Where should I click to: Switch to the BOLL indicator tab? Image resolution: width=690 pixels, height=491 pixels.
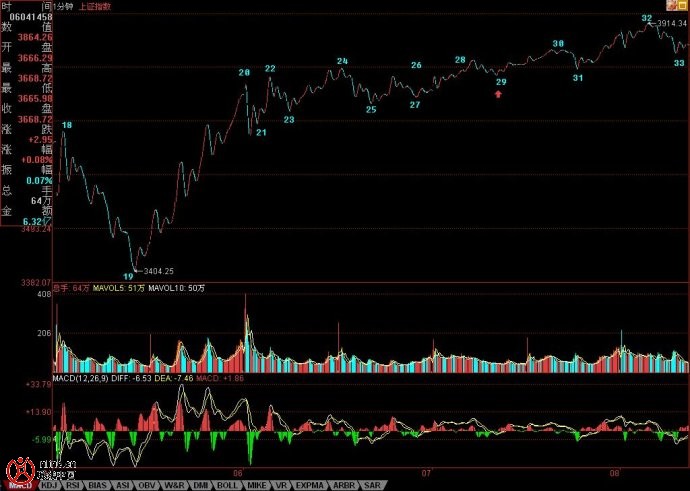[x=227, y=485]
